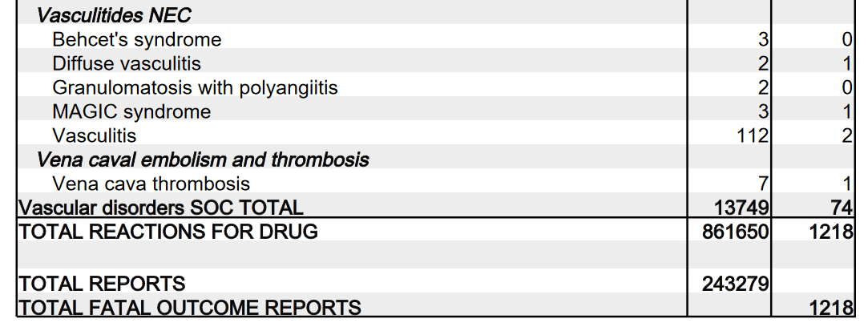868x327 pixels.
Task: Select the Behcet's syndrome row label
Action: 136,39
